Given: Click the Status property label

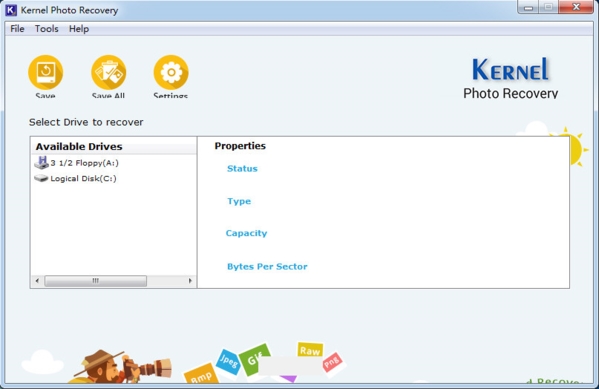Looking at the screenshot, I should [x=242, y=169].
